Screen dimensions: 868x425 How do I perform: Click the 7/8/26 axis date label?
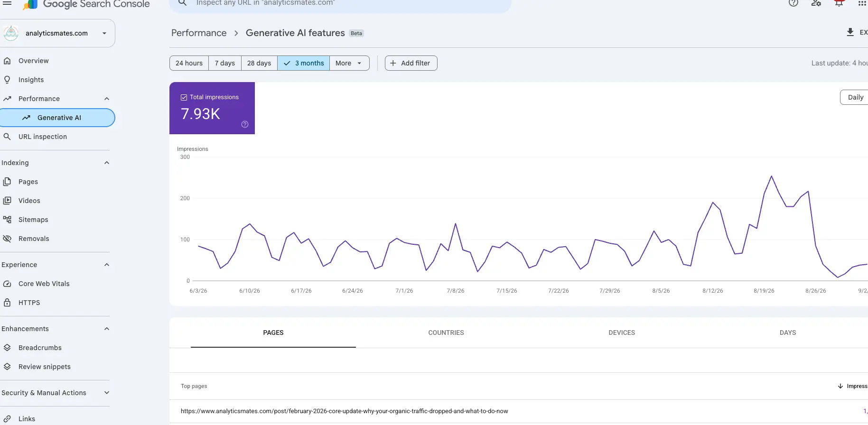point(456,291)
